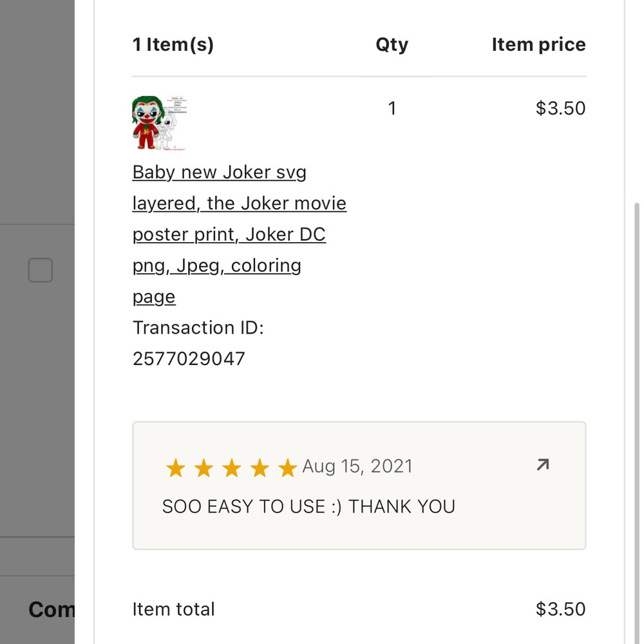Open the Joker product thumbnail image
644x644 pixels.
[159, 124]
